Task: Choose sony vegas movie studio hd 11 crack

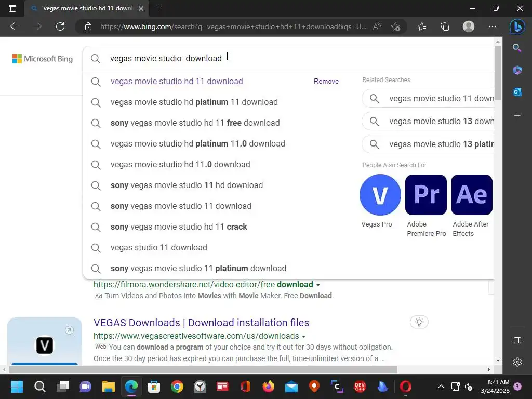Action: coord(179,227)
